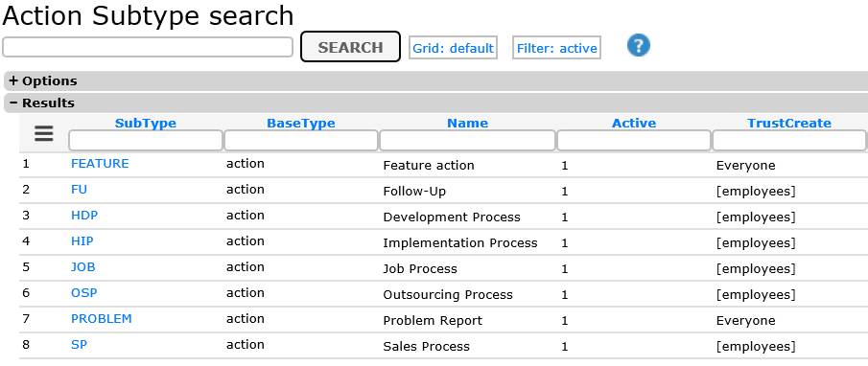
Task: Click '[employees]' in the HDP row
Action: point(756,217)
